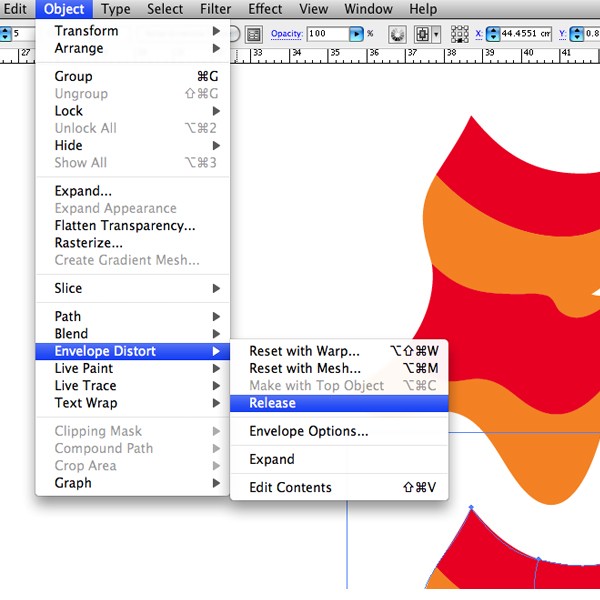600x600 pixels.
Task: Click the X coordinate label link
Action: (479, 34)
